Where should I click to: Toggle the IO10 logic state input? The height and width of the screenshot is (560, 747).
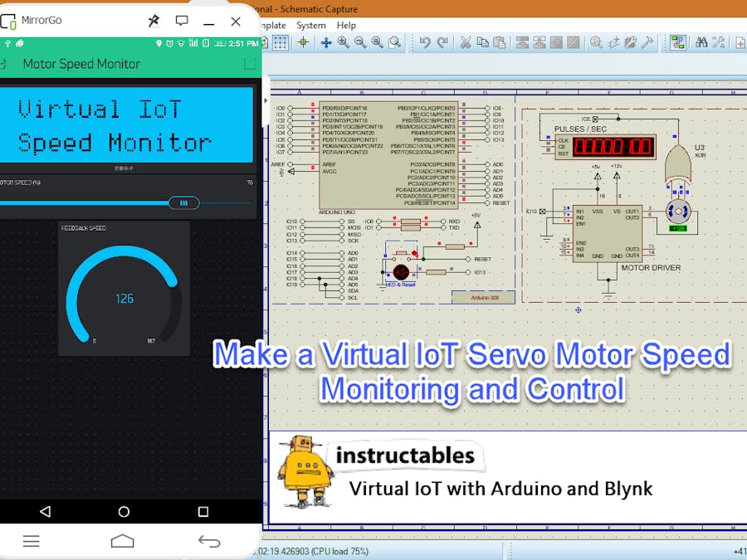tap(542, 211)
